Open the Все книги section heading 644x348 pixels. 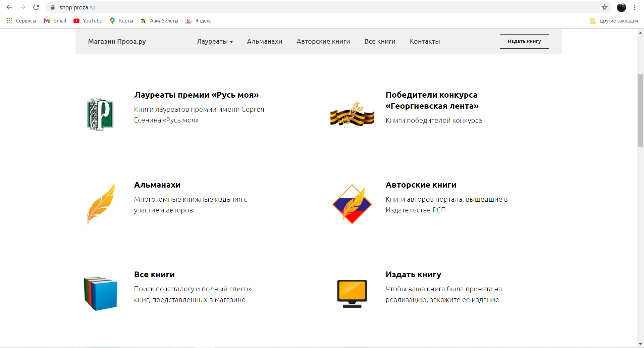point(154,275)
